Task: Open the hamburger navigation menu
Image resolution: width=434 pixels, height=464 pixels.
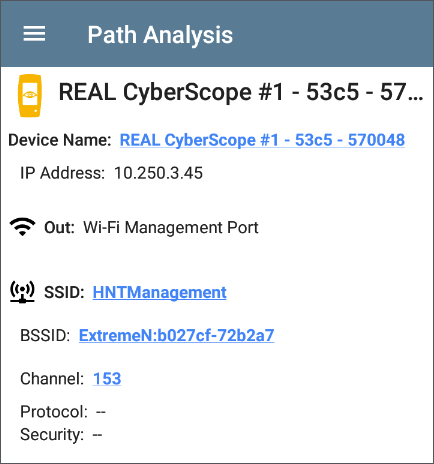Action: coord(34,34)
